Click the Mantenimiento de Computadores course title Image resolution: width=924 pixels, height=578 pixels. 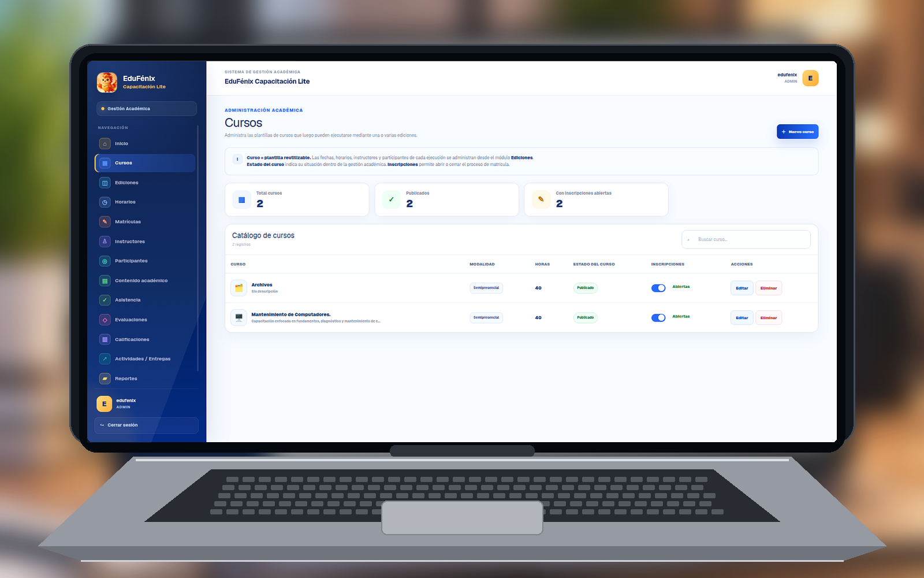[x=291, y=314]
